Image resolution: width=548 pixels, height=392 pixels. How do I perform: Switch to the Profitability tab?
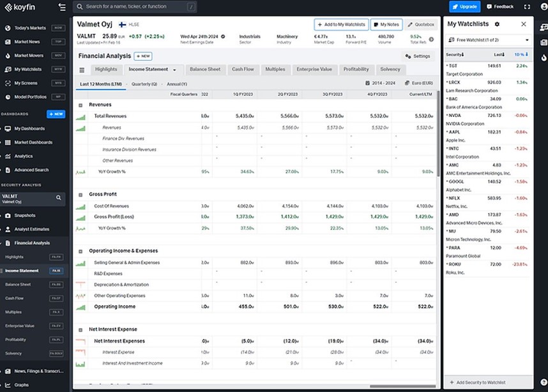pyautogui.click(x=356, y=70)
